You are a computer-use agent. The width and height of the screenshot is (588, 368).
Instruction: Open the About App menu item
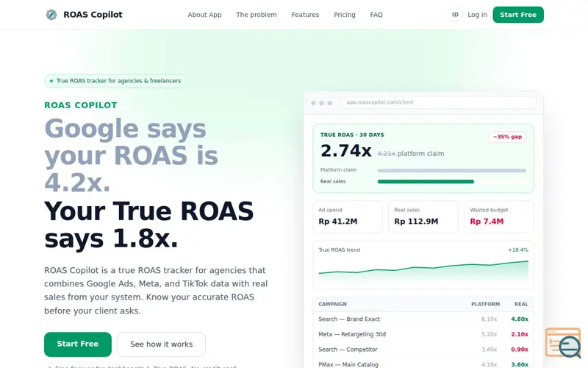click(204, 15)
